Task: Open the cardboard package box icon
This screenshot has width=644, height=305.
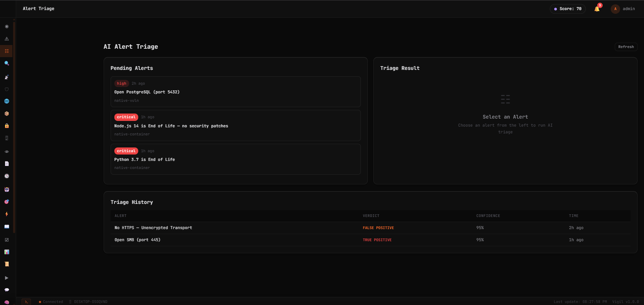Action: click(6, 114)
